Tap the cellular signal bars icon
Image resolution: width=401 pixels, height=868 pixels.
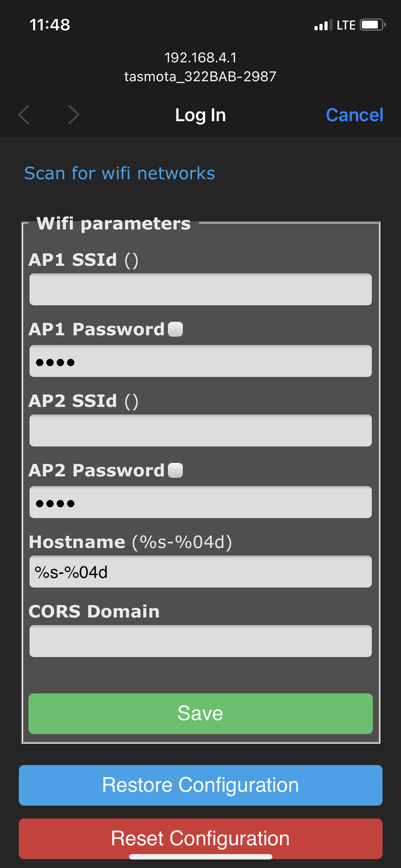point(323,25)
